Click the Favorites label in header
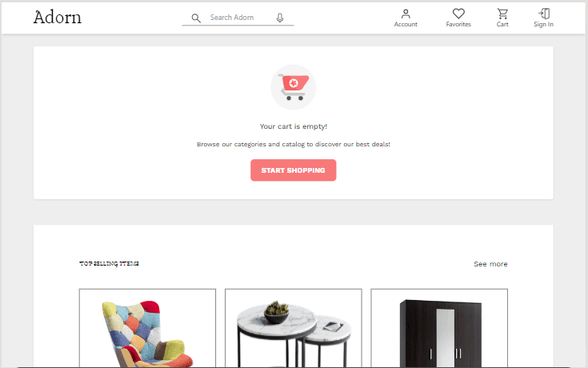 (x=458, y=24)
